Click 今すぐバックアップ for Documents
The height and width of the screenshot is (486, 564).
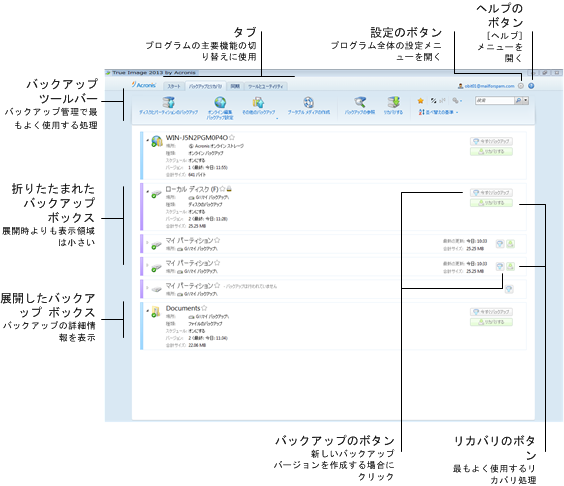pyautogui.click(x=491, y=312)
